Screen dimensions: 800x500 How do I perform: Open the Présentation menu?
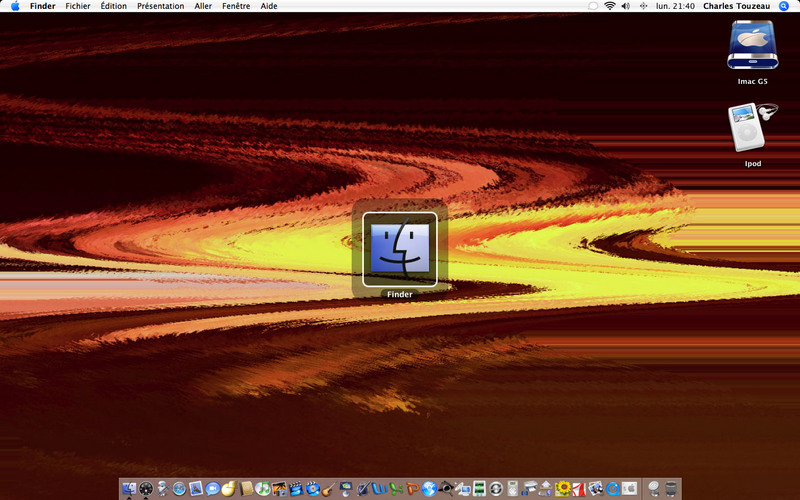click(x=160, y=6)
